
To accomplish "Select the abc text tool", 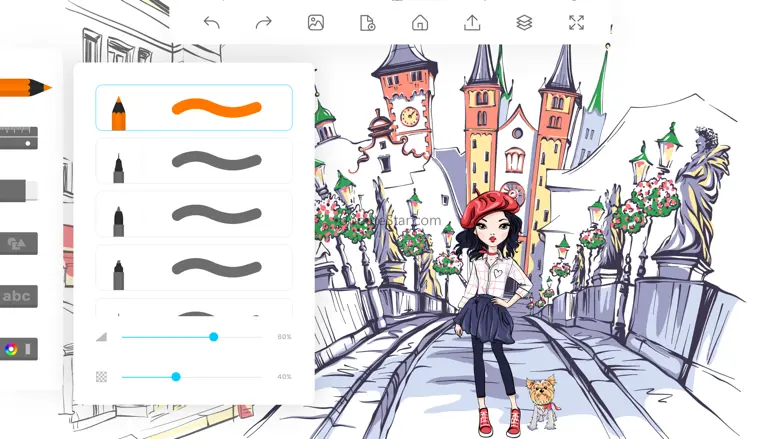I will [18, 296].
